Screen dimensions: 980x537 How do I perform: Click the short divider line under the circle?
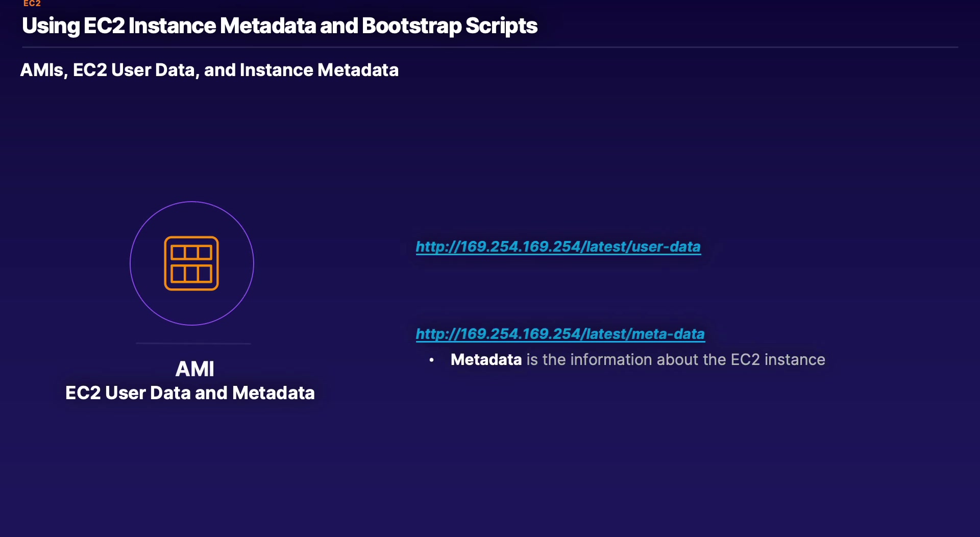193,344
